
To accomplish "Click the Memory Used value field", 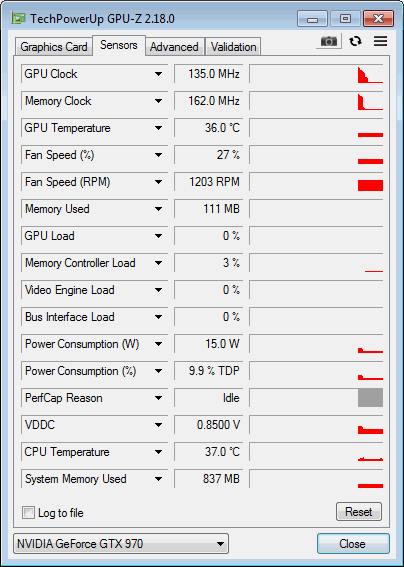I will pos(208,209).
